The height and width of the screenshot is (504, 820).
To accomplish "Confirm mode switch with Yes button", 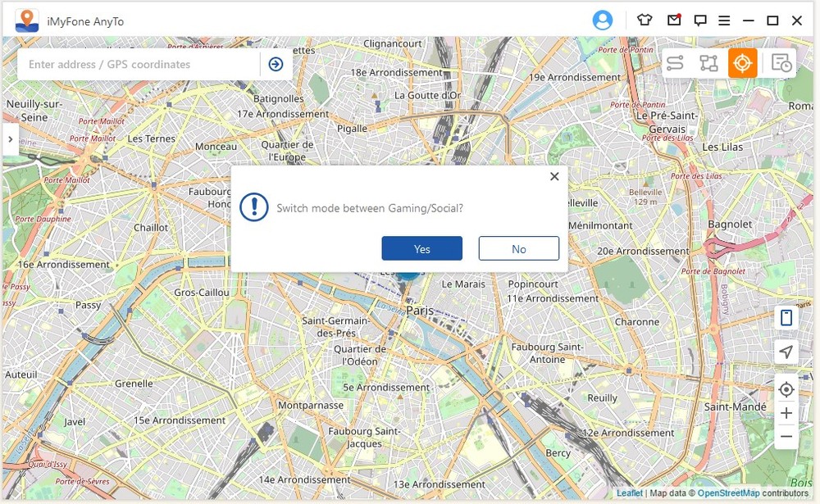I will [421, 248].
